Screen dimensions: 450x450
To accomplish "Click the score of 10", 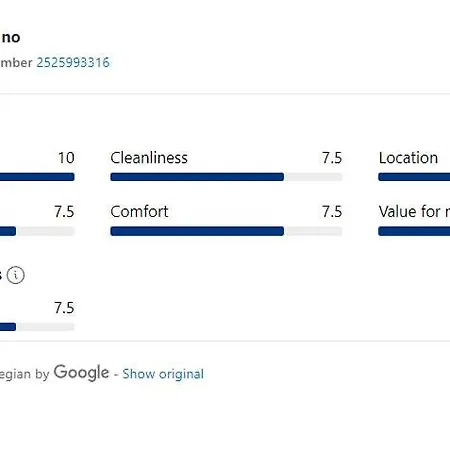I will 66,158.
